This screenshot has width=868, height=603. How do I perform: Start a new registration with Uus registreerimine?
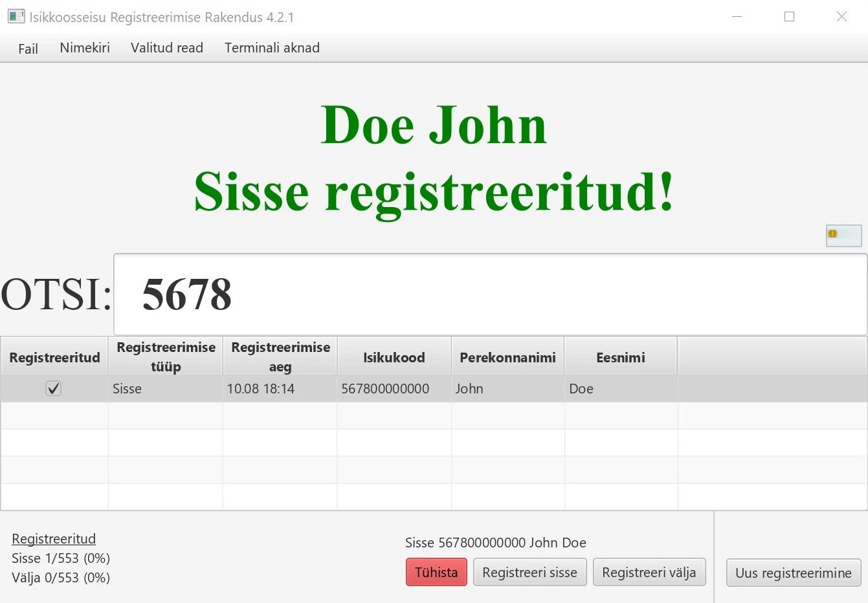pyautogui.click(x=793, y=573)
